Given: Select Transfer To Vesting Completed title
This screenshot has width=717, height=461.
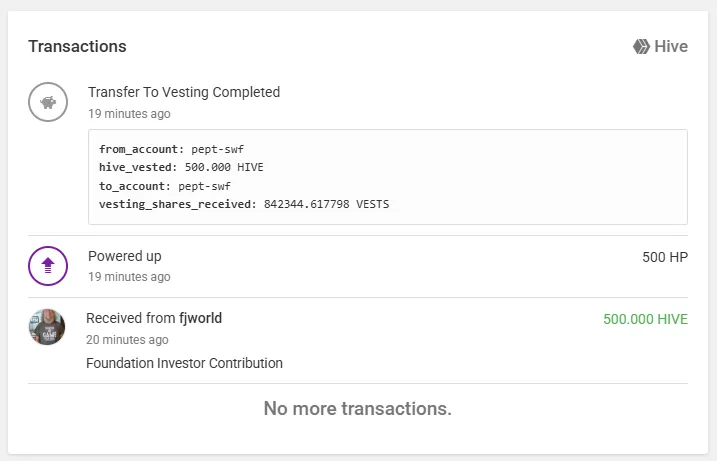Looking at the screenshot, I should point(184,92).
